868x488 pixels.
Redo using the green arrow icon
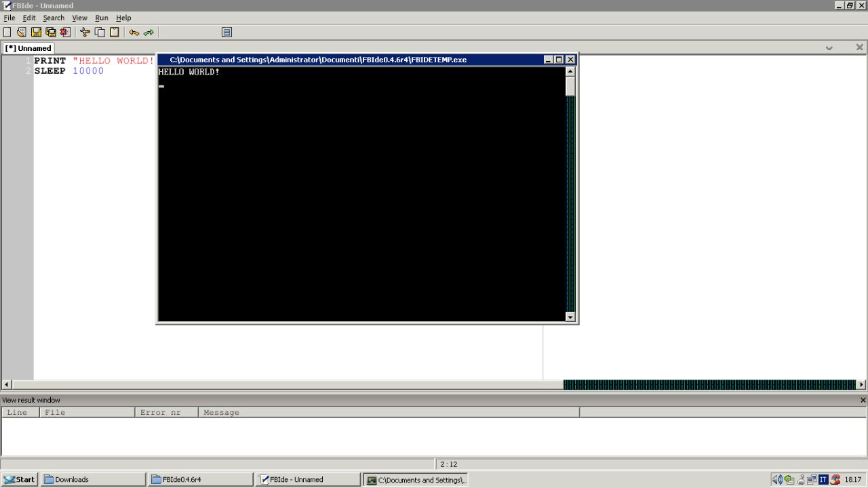pos(149,32)
